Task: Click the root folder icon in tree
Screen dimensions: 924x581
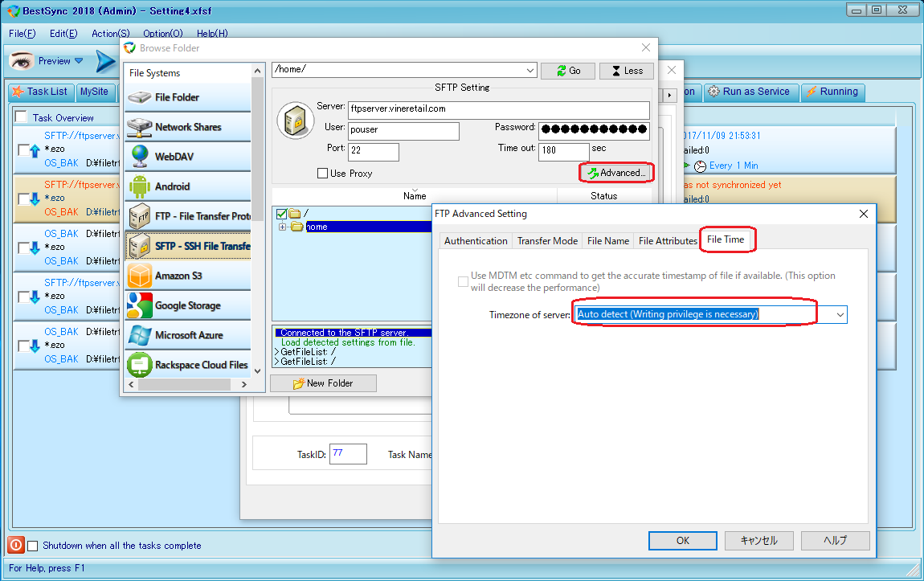Action: (x=295, y=213)
